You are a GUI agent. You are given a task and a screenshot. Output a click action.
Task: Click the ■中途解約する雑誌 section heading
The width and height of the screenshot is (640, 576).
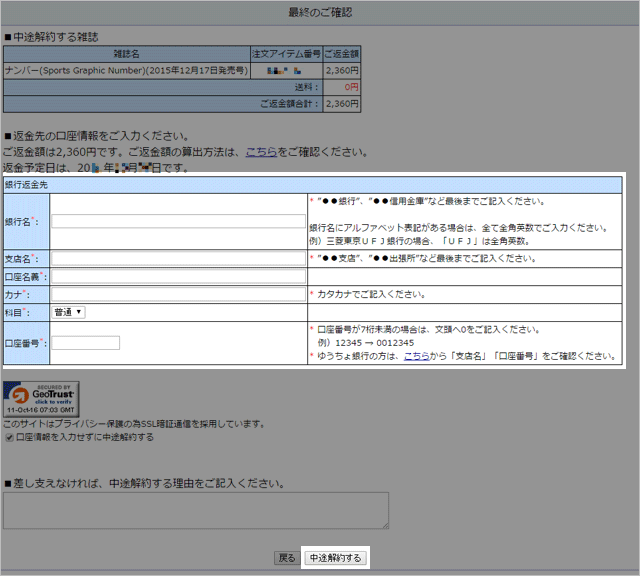pos(51,37)
